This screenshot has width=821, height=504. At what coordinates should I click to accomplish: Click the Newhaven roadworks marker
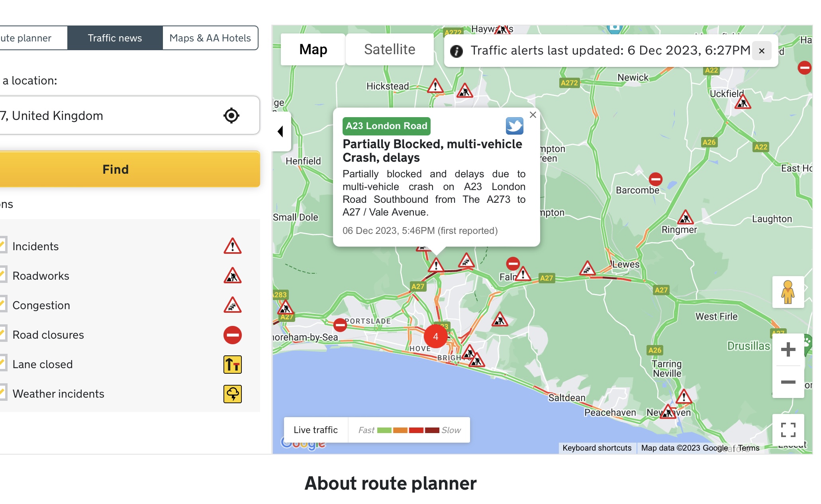tap(668, 412)
